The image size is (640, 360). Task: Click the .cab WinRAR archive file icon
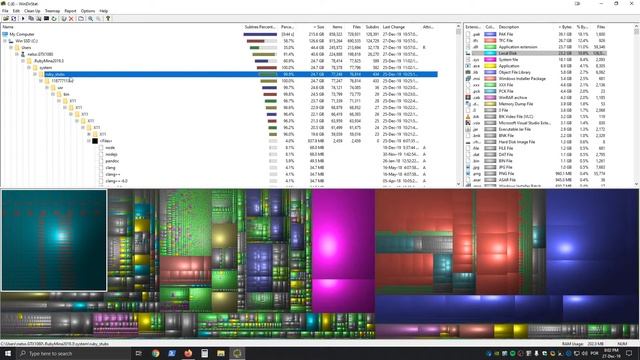click(468, 98)
